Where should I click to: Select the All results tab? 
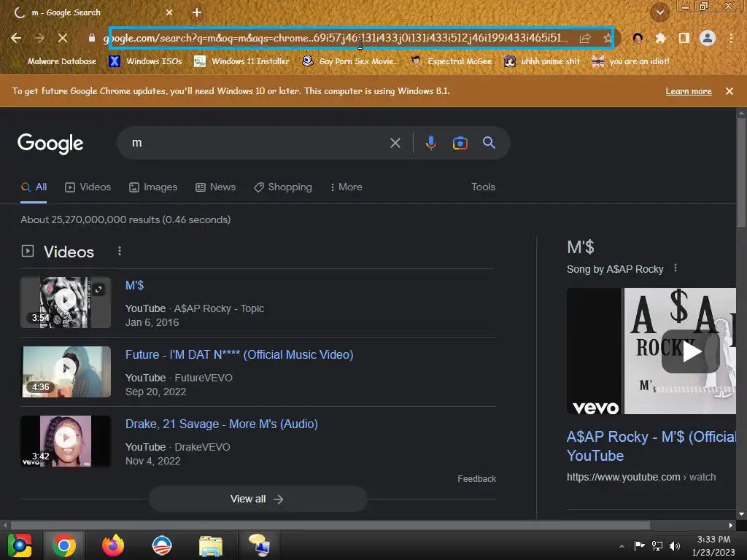tap(34, 187)
